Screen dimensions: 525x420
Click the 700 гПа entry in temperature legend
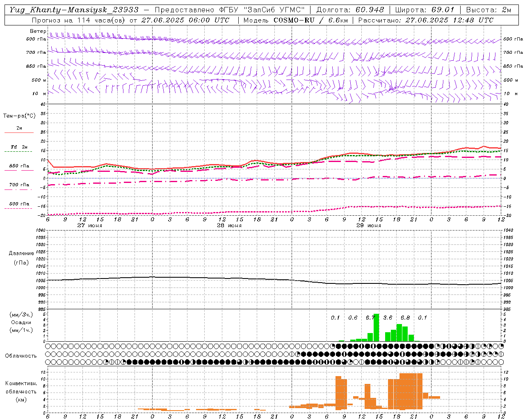click(x=19, y=185)
